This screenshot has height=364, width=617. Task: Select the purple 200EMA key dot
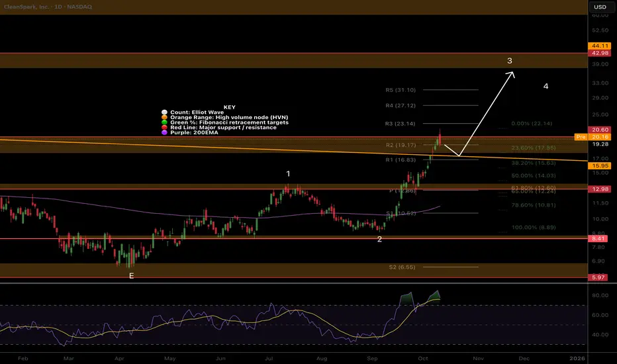(x=164, y=132)
